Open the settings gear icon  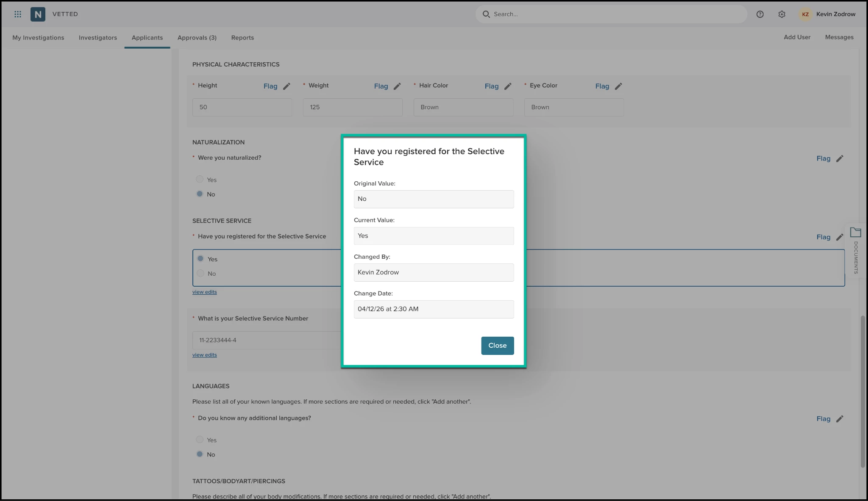[782, 14]
